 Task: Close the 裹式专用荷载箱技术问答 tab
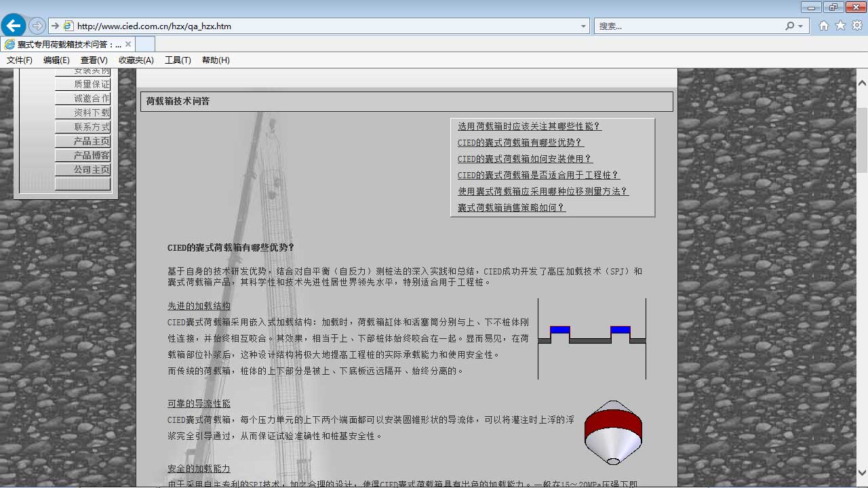[x=128, y=44]
